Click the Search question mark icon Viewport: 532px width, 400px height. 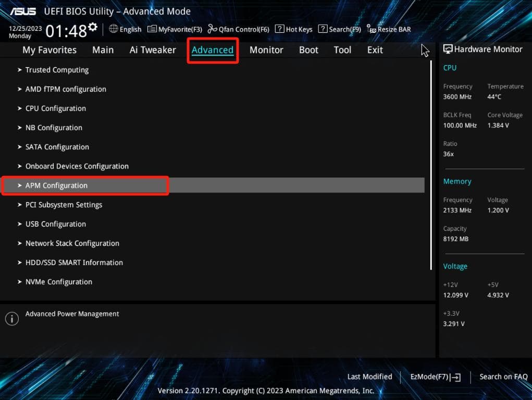(323, 29)
